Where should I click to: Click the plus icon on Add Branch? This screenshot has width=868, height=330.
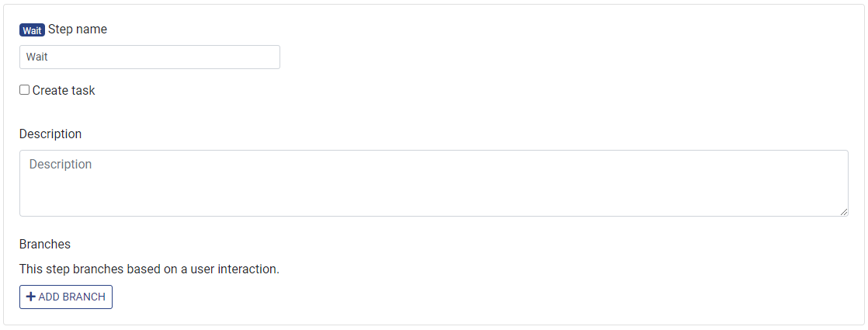coord(31,297)
